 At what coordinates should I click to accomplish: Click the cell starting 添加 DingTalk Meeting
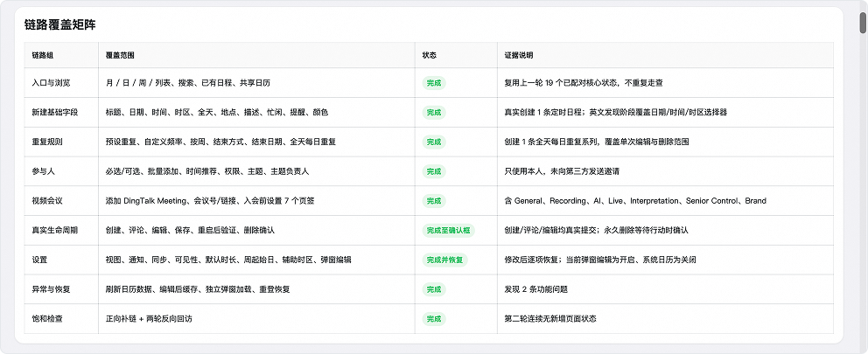click(210, 201)
